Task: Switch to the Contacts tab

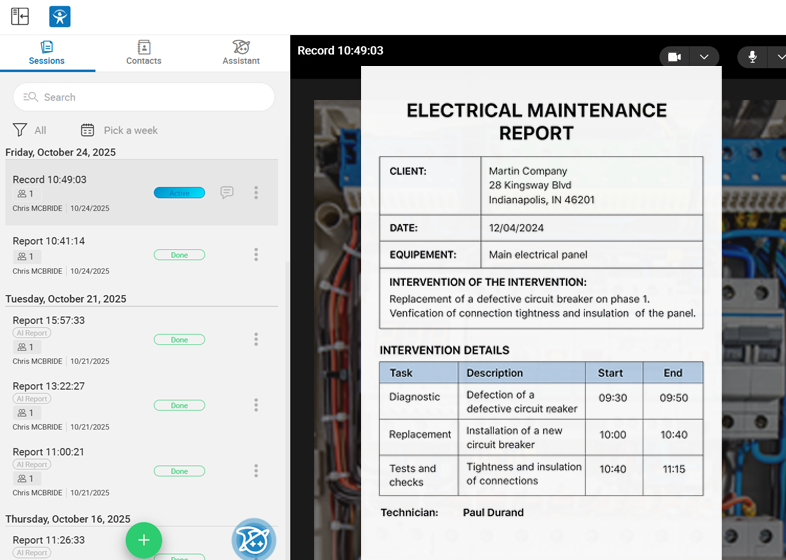Action: (x=144, y=53)
